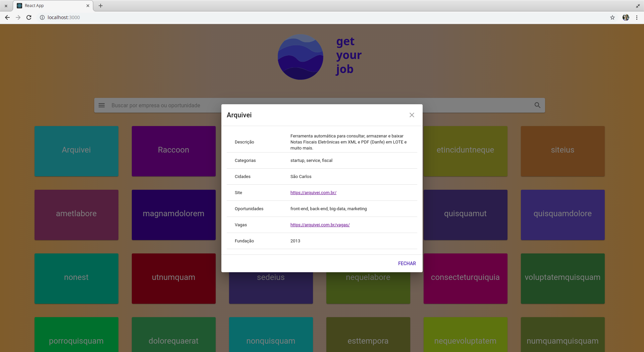Close the Arquivei dialog with X icon
The width and height of the screenshot is (644, 352).
412,115
